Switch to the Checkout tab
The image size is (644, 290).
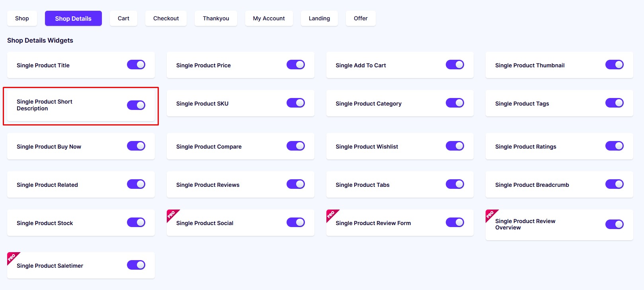point(166,18)
